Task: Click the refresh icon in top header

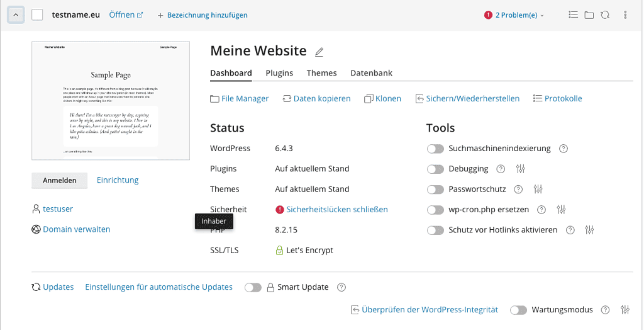Action: click(x=605, y=14)
